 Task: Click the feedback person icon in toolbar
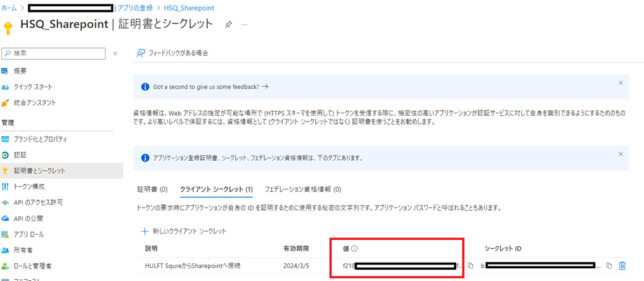[x=141, y=53]
